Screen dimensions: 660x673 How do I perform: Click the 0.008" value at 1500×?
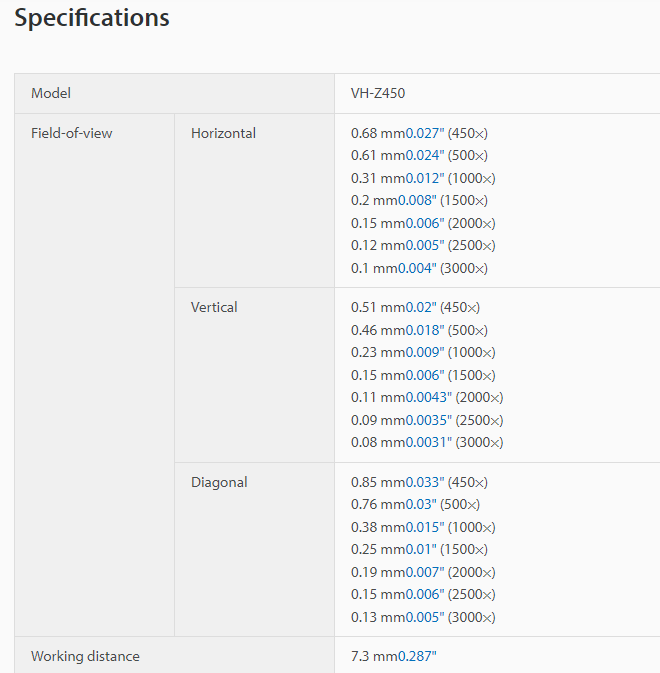(416, 200)
